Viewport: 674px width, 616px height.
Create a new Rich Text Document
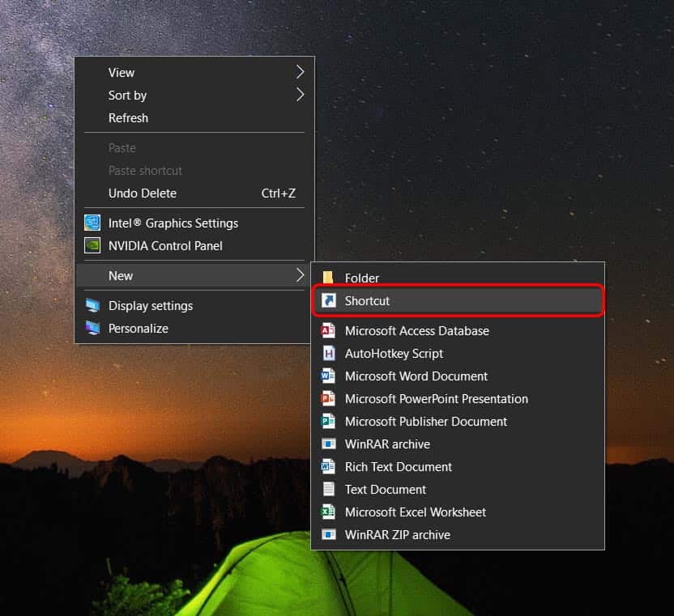tap(397, 466)
